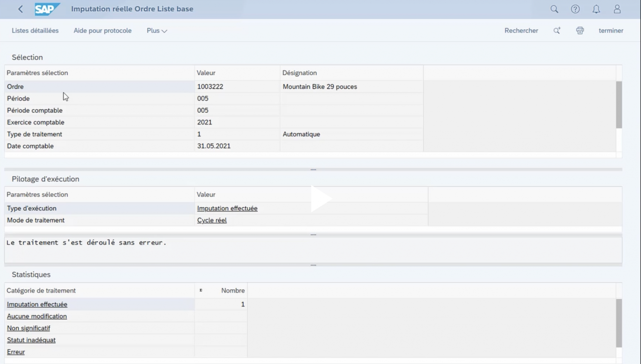Image resolution: width=641 pixels, height=364 pixels.
Task: Click the Rechercher button
Action: (x=521, y=31)
